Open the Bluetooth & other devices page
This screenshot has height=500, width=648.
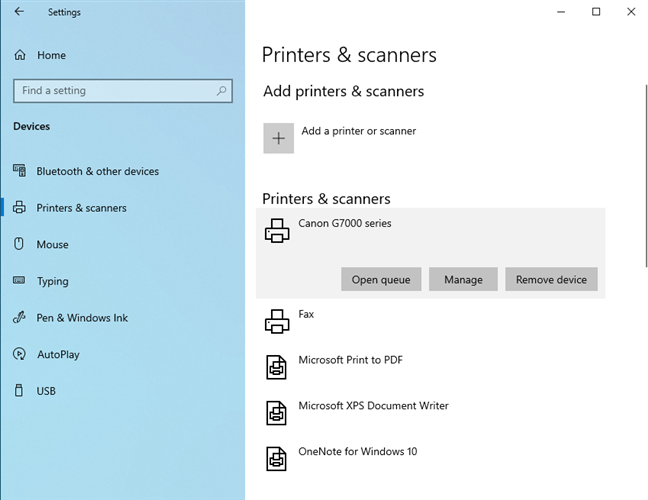click(98, 171)
